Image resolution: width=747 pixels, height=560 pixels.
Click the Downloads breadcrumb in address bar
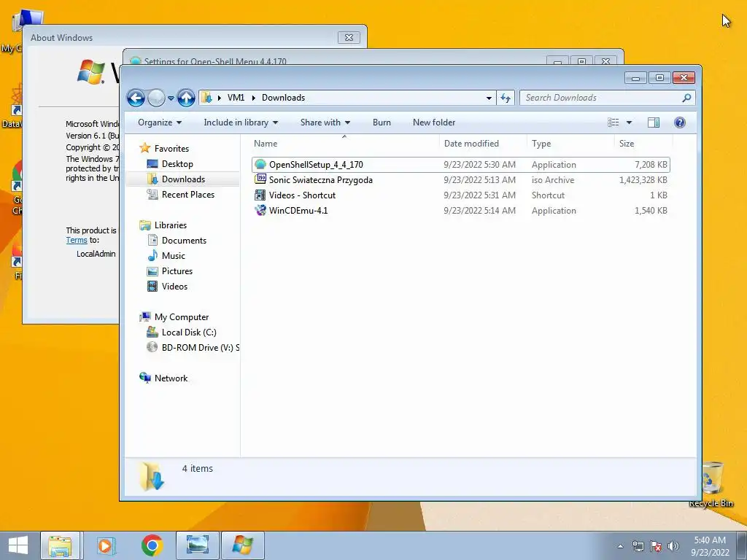[284, 98]
